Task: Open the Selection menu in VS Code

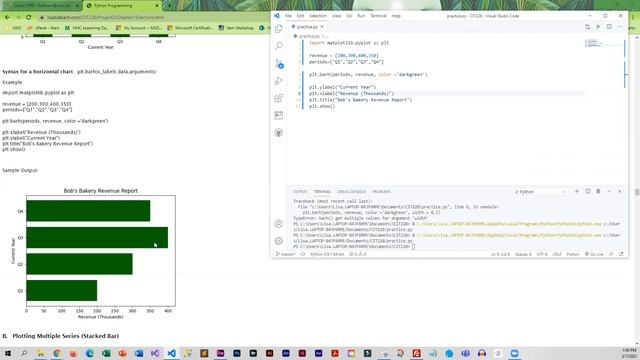Action: pyautogui.click(x=318, y=16)
